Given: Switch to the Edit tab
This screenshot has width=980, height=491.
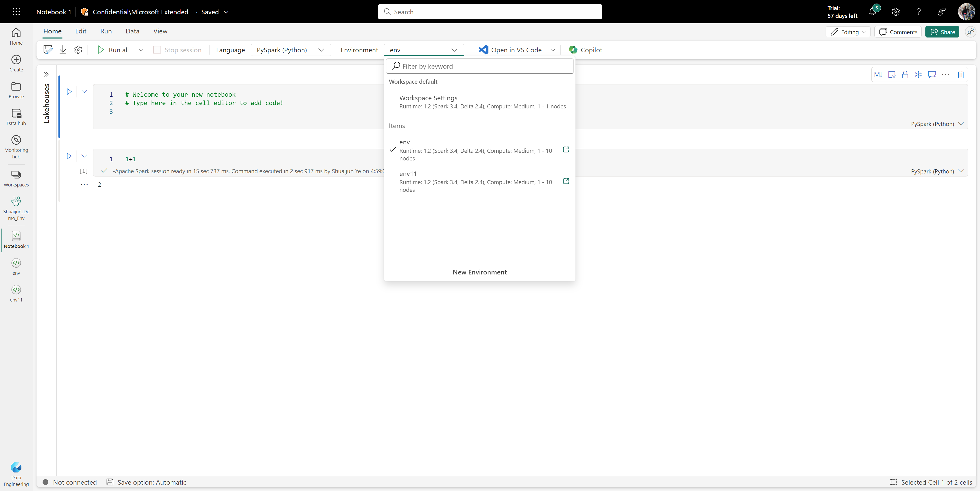Looking at the screenshot, I should [x=80, y=31].
